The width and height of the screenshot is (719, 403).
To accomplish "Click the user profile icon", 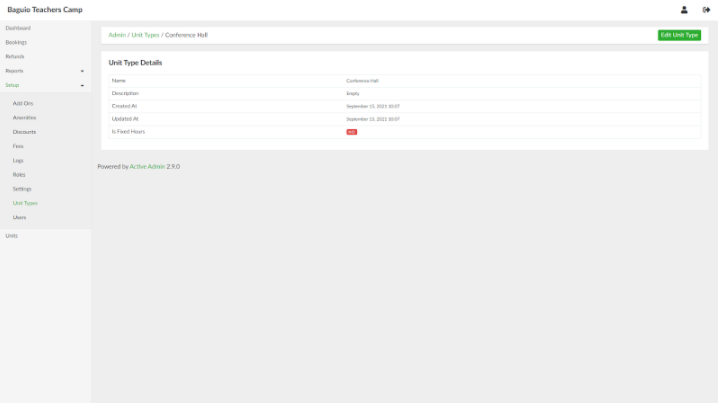I will point(684,10).
